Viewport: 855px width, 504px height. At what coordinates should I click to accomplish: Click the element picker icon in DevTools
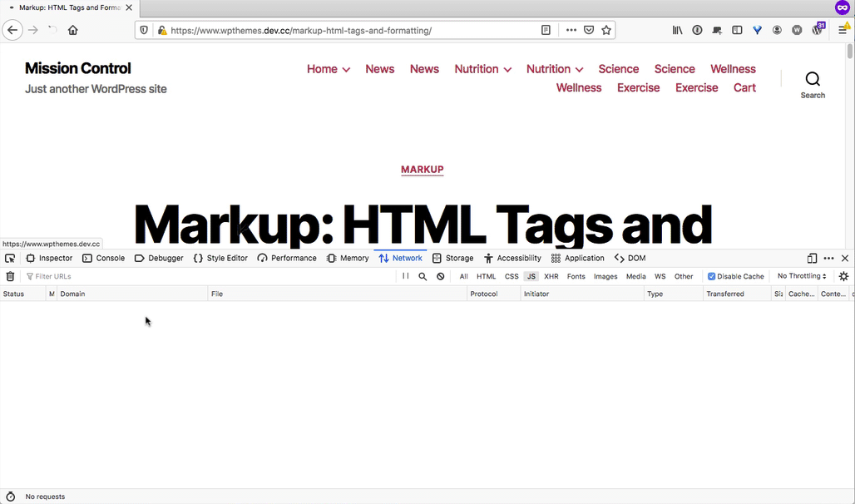pyautogui.click(x=10, y=259)
